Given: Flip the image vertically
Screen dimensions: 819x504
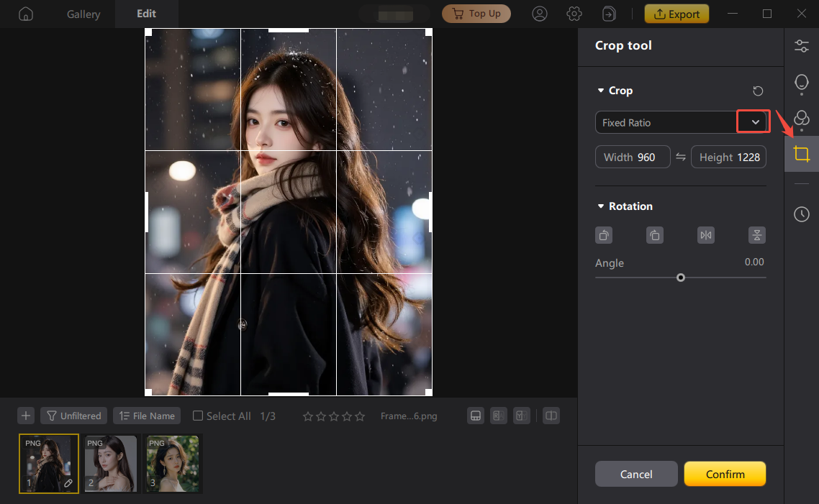Looking at the screenshot, I should 757,235.
